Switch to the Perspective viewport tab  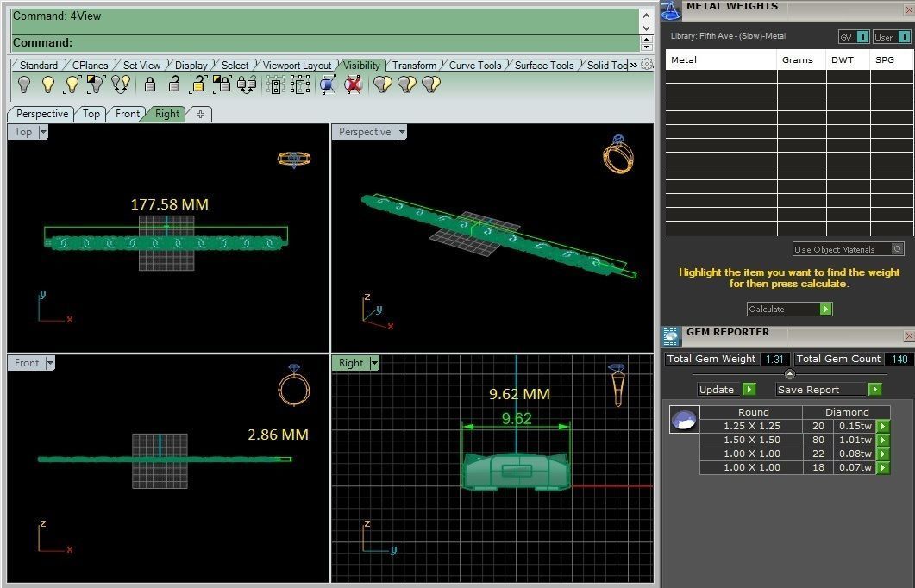click(x=42, y=114)
